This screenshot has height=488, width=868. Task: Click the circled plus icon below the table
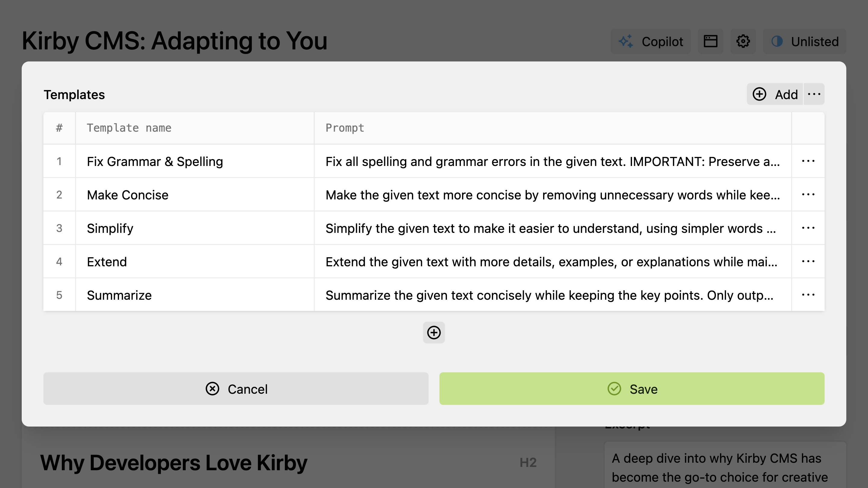tap(434, 333)
